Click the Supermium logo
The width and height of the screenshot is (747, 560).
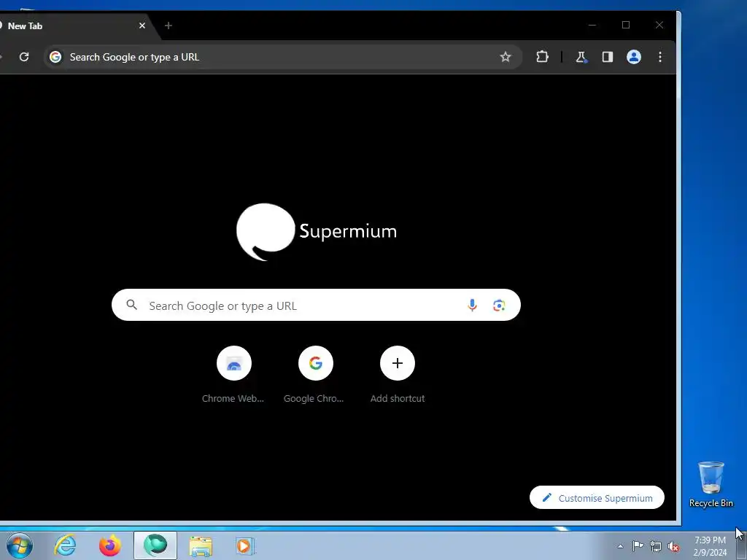click(317, 232)
